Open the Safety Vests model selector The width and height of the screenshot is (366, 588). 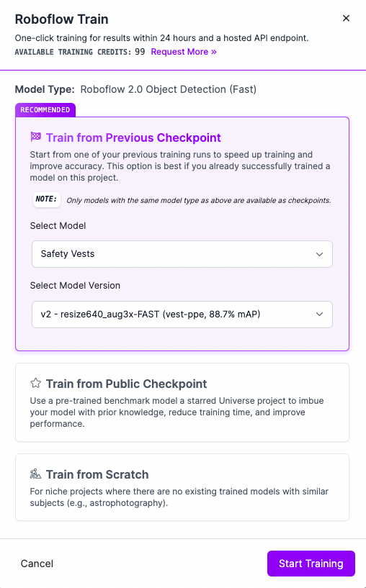pyautogui.click(x=182, y=254)
